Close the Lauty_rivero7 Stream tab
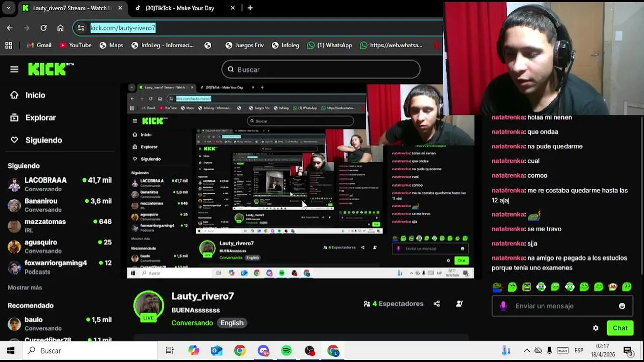The height and width of the screenshot is (362, 644). 120,8
